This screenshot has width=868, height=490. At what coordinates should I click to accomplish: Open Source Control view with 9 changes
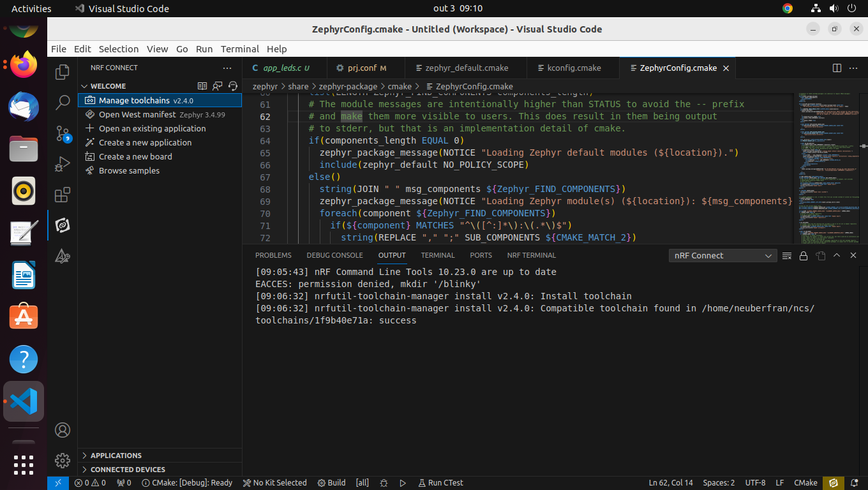coord(63,133)
